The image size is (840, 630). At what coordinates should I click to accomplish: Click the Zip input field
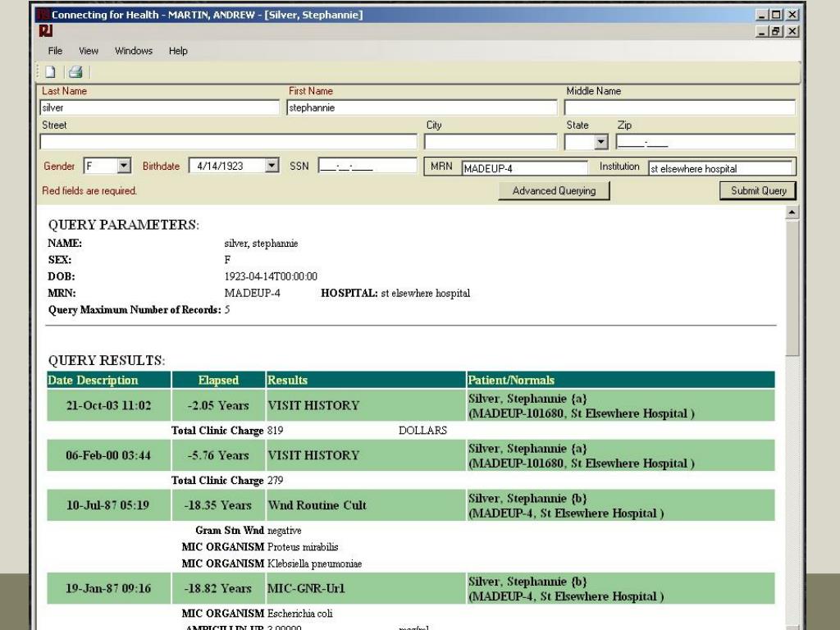click(x=705, y=142)
